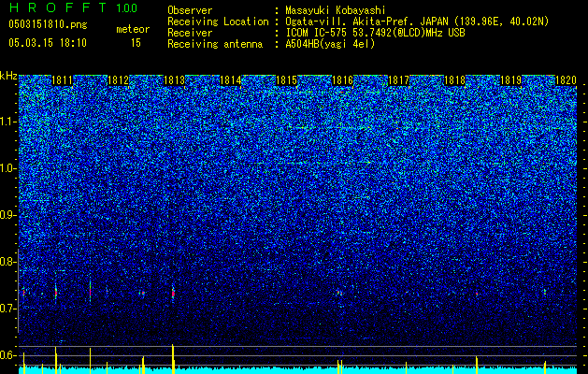Click the 0.9 kHz axis label
588x374 pixels.
[8, 215]
